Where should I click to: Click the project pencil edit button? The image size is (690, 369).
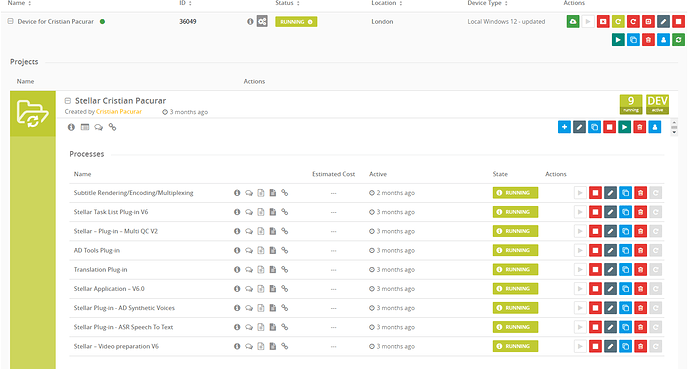(579, 127)
